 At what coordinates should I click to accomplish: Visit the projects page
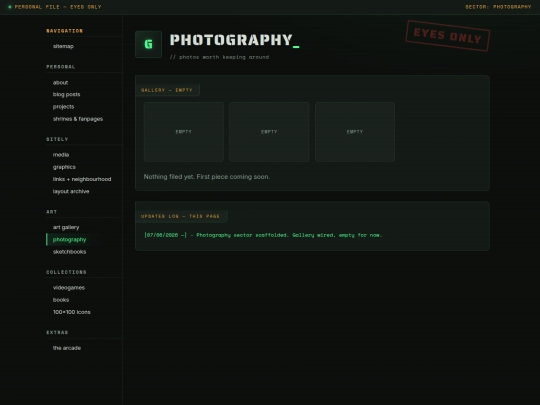[63, 107]
